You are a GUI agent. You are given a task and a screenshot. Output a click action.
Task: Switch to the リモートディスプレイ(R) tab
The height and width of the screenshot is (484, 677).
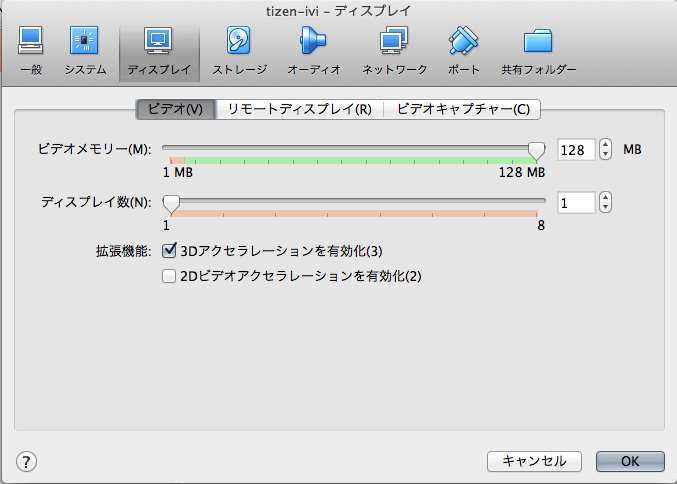(300, 109)
